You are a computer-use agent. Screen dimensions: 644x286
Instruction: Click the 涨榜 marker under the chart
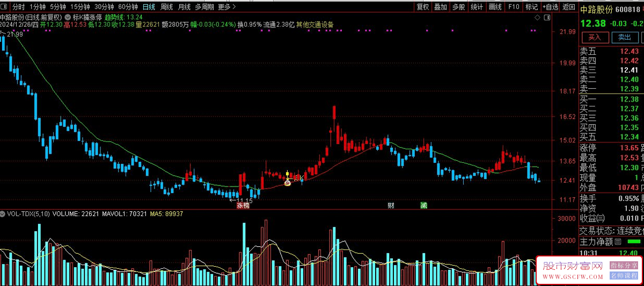[243, 205]
